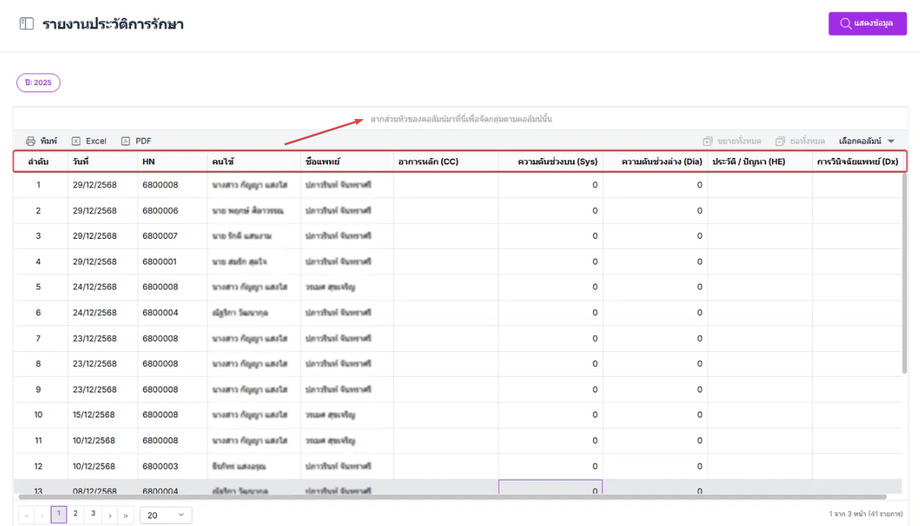The width and height of the screenshot is (920, 526).
Task: Sort by the HN column header
Action: pos(149,161)
